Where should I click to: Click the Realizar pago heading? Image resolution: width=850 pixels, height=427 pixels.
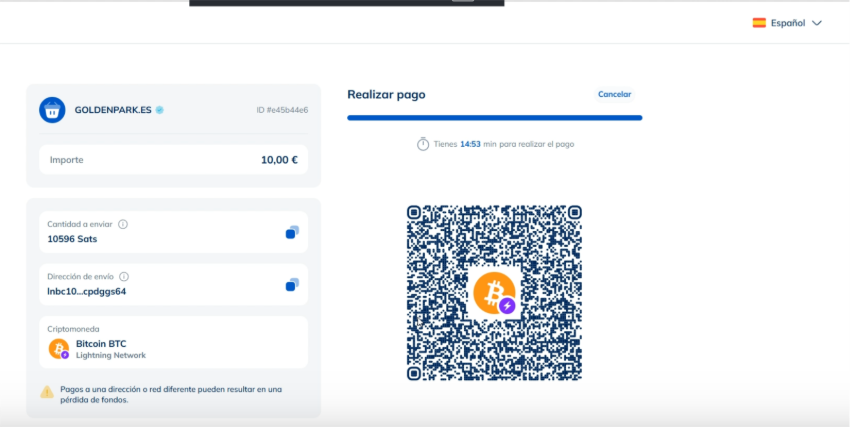(x=386, y=94)
